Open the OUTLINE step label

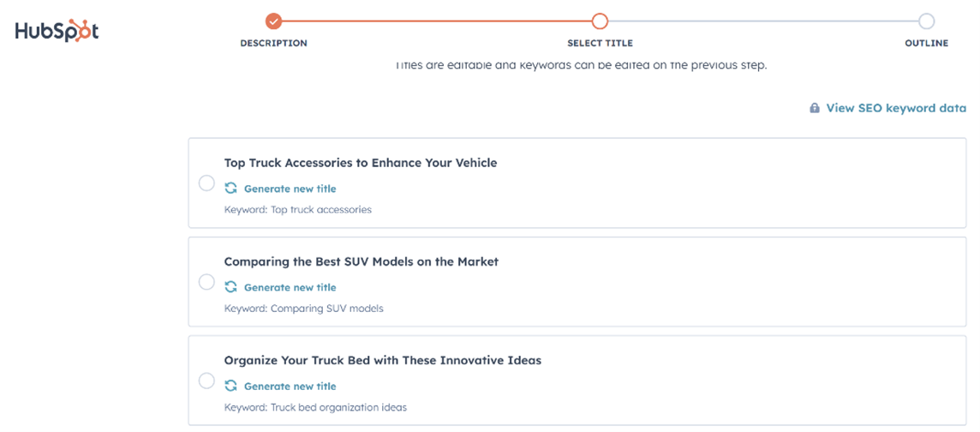(x=926, y=43)
